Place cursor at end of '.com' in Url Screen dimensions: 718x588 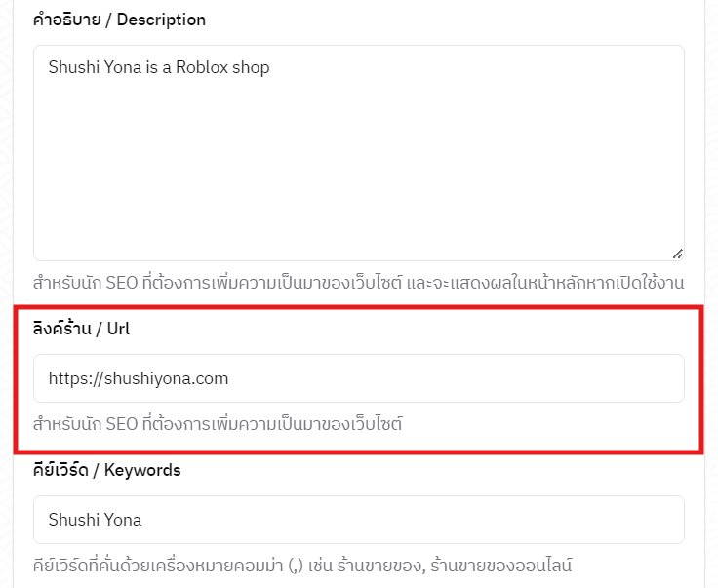point(228,378)
